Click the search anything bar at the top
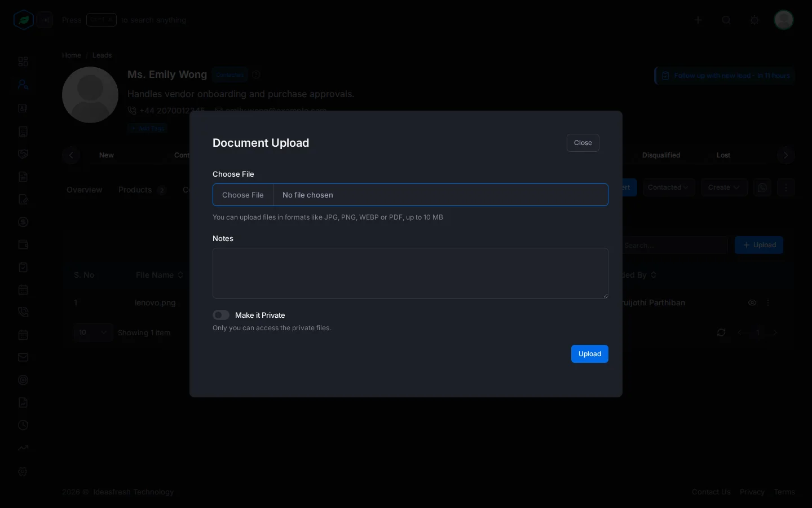 pos(124,20)
